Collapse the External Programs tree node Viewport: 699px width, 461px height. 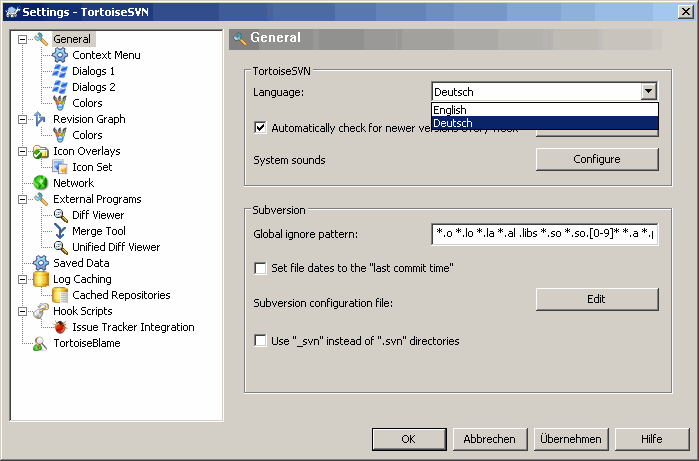pyautogui.click(x=22, y=200)
